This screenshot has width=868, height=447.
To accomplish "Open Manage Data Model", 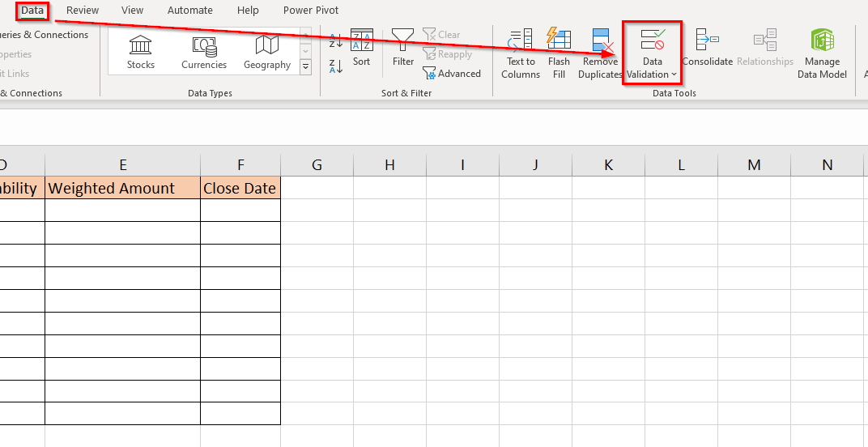I will tap(822, 53).
